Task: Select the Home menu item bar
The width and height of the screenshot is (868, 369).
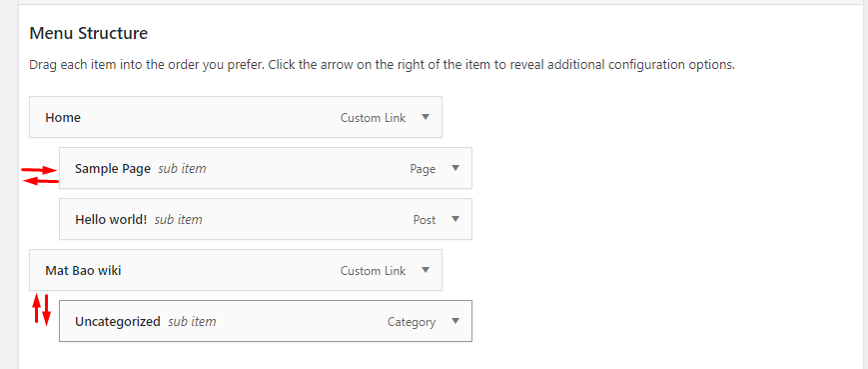Action: 236,117
